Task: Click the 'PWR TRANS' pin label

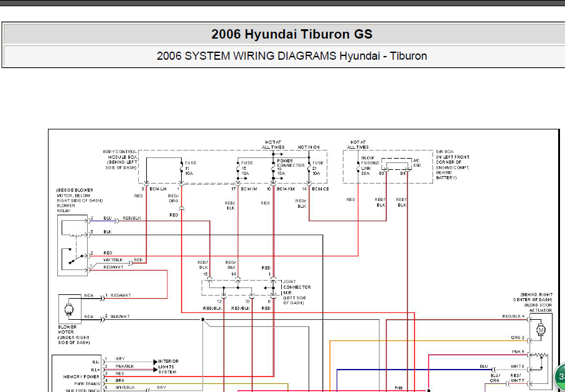Action: (x=87, y=384)
